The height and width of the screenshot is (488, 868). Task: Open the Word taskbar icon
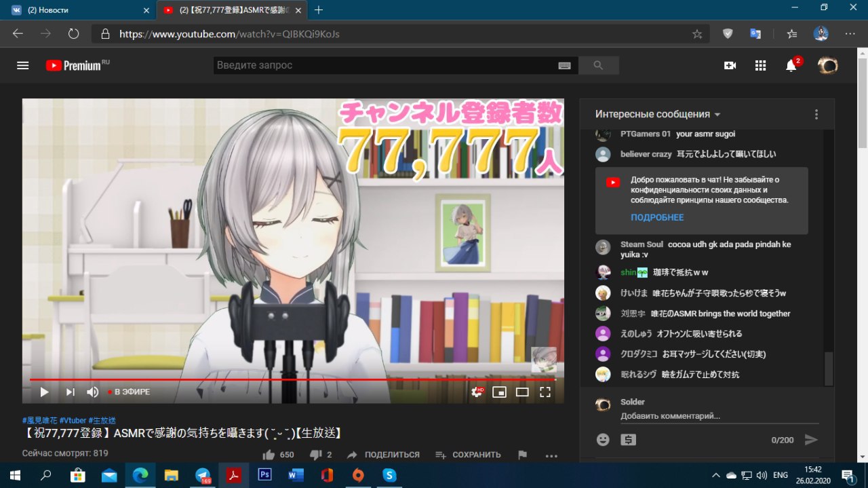coord(296,475)
